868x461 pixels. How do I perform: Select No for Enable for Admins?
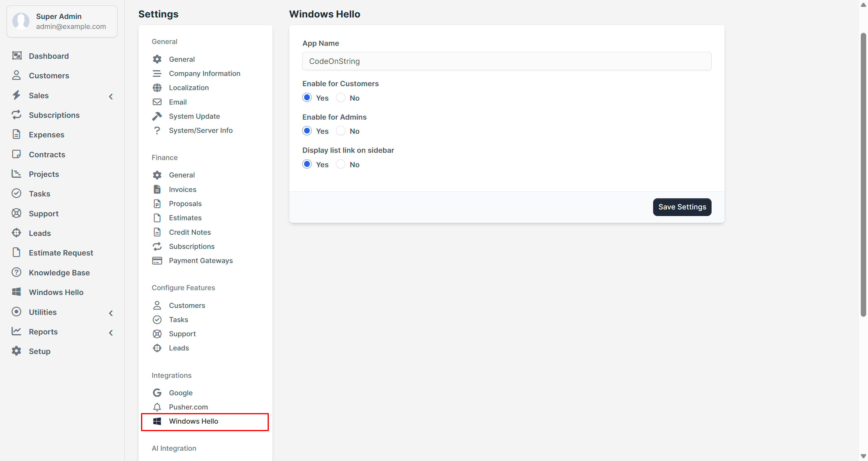pos(341,131)
